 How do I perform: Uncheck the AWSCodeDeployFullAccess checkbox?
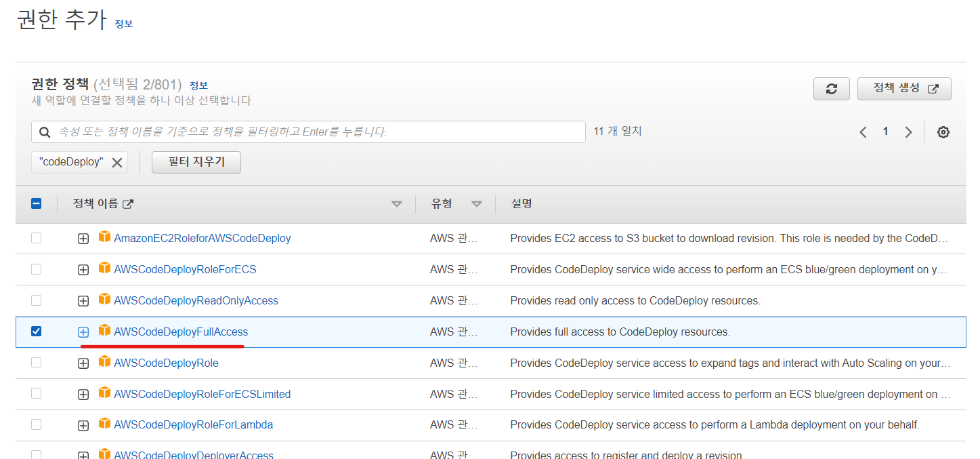37,331
